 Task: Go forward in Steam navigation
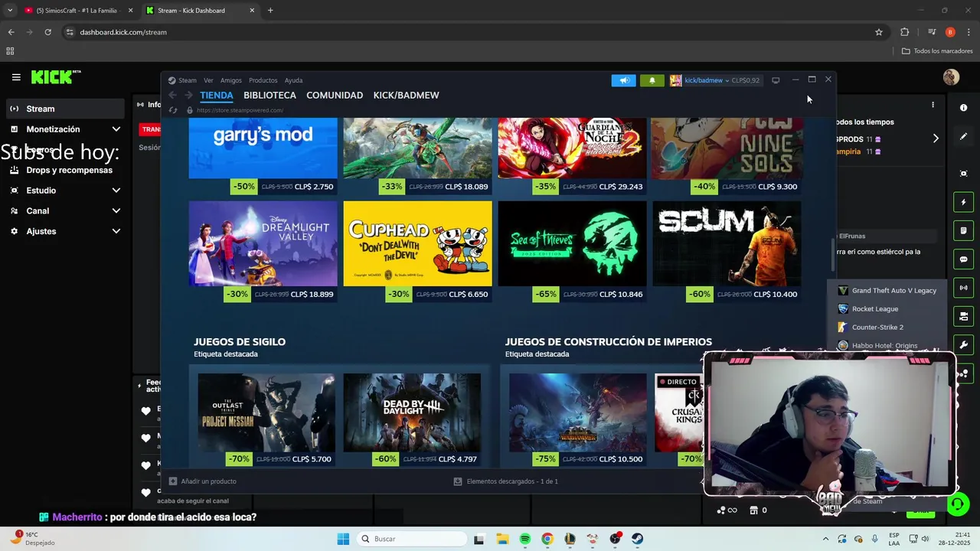click(x=188, y=95)
